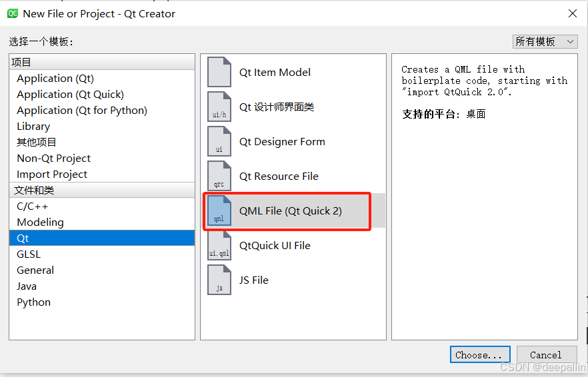This screenshot has width=588, height=377.
Task: Click the 支持的平台: 桌面 line
Action: pyautogui.click(x=443, y=114)
